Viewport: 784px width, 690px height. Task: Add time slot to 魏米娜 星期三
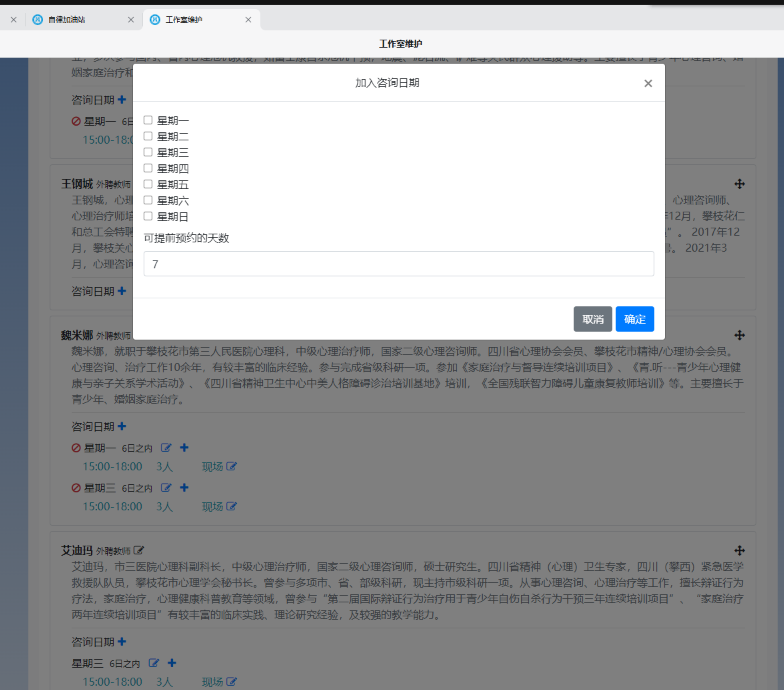click(184, 488)
